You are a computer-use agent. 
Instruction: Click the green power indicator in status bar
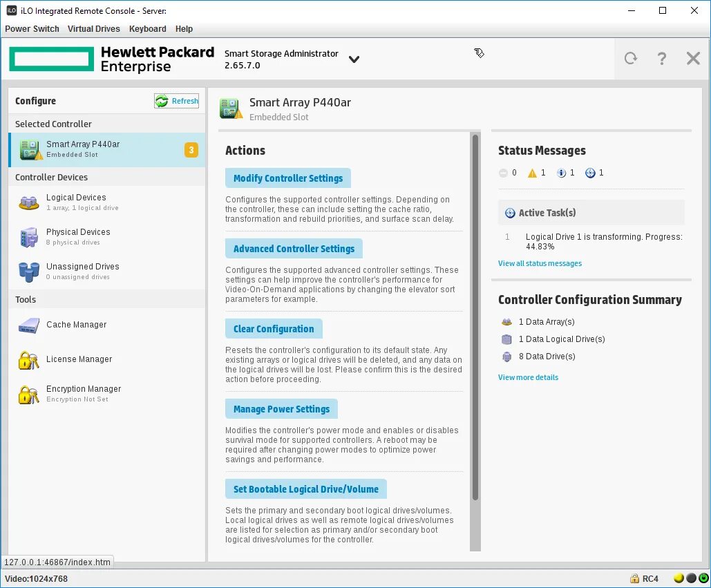click(x=703, y=578)
